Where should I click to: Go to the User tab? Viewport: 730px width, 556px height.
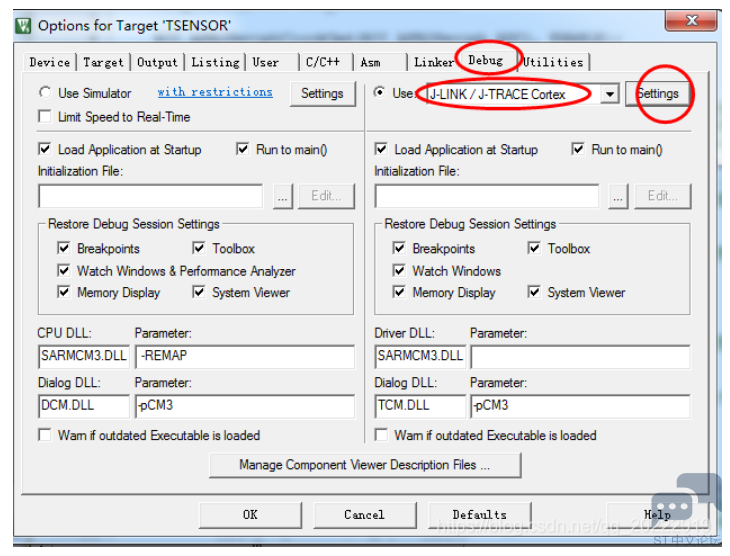272,62
